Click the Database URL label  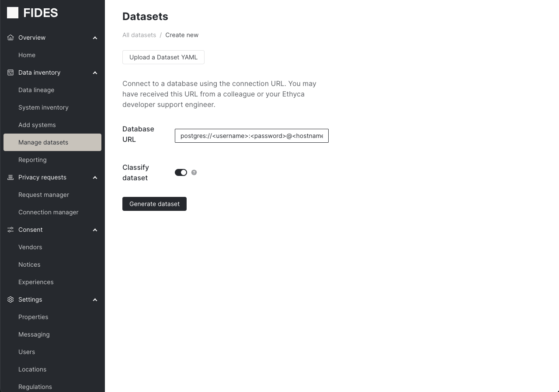point(138,134)
